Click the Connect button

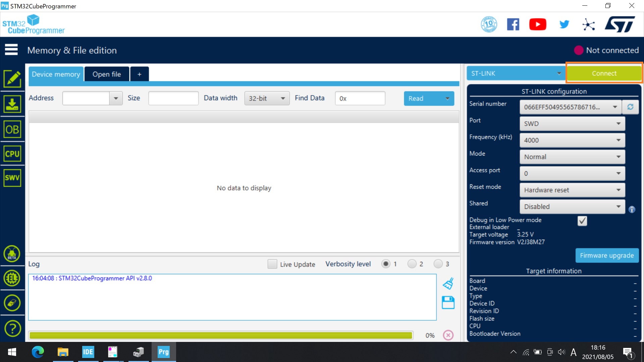(604, 73)
